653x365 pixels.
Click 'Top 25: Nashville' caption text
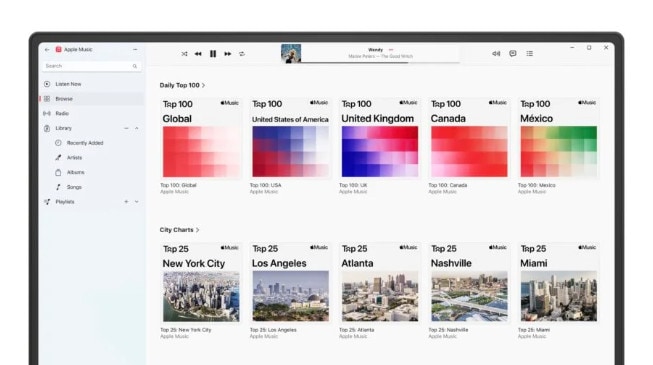[x=449, y=330]
